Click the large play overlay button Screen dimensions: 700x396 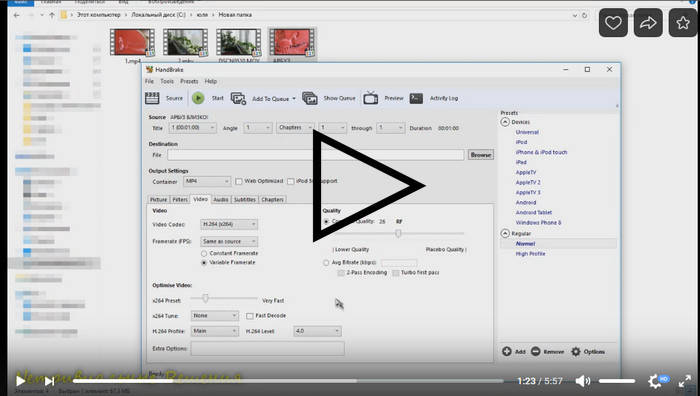pyautogui.click(x=368, y=185)
